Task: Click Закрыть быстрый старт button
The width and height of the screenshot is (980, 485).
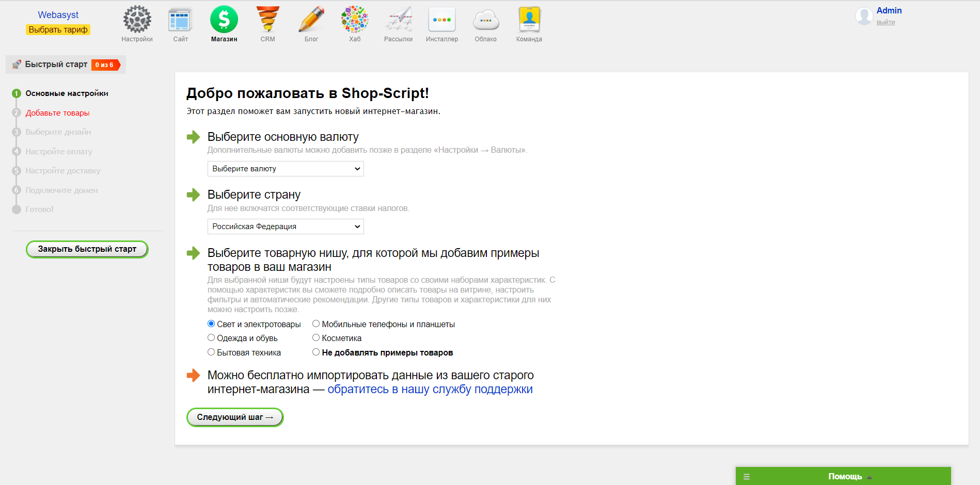Action: pos(87,249)
